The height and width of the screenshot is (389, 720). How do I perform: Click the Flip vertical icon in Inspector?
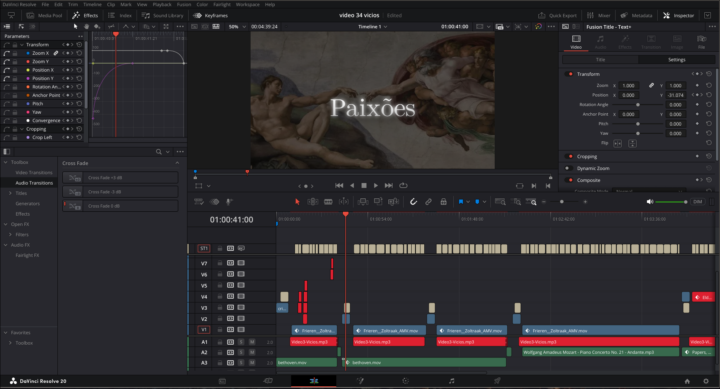(632, 143)
